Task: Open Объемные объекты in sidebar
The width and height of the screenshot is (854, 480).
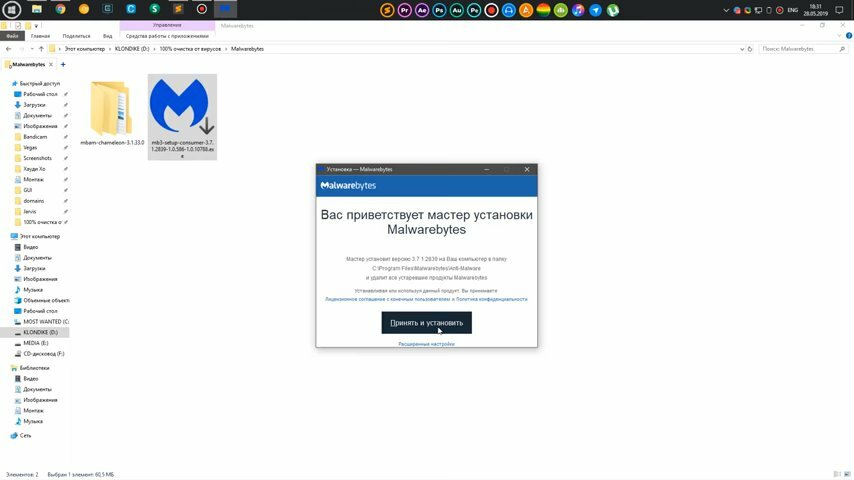Action: tap(46, 300)
